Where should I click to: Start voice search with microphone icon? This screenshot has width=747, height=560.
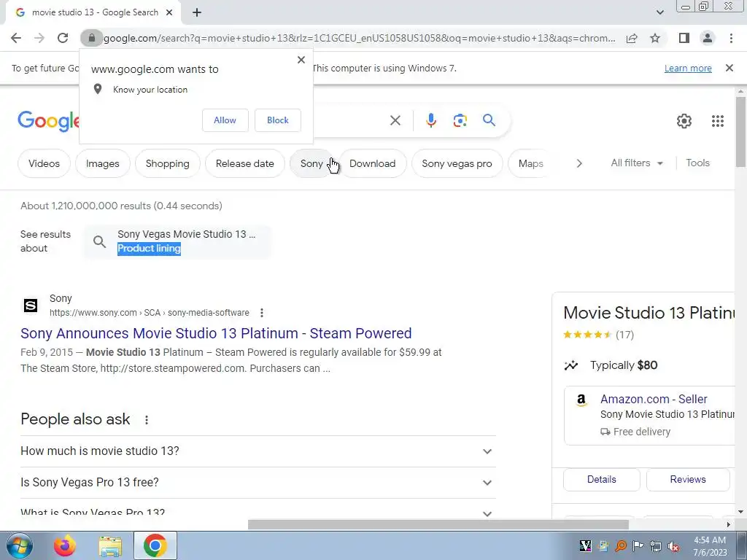click(x=430, y=120)
